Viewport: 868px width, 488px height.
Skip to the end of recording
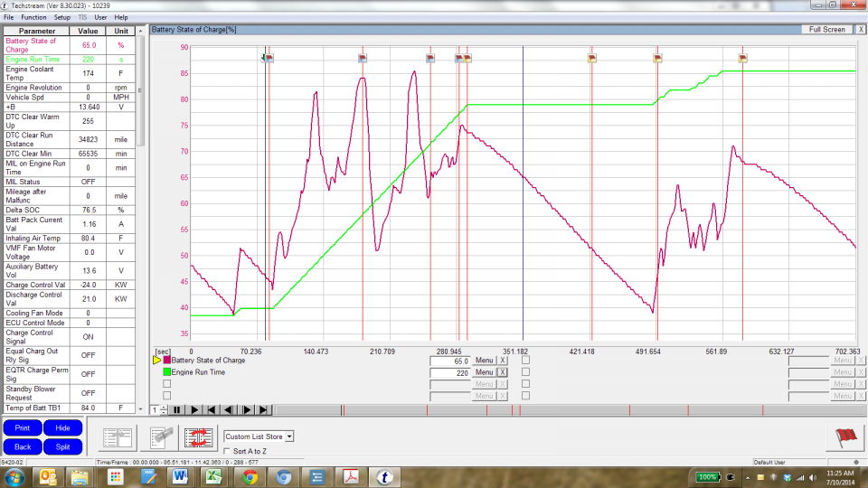[x=263, y=409]
